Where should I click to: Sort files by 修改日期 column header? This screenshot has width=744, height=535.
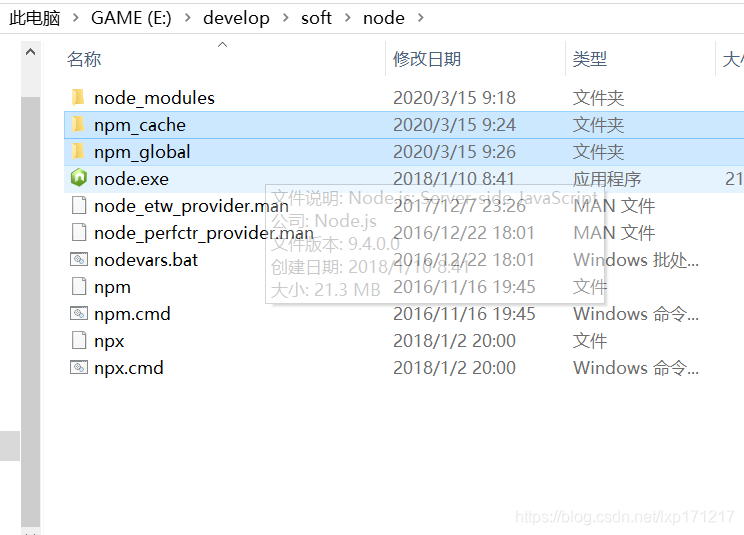click(427, 59)
